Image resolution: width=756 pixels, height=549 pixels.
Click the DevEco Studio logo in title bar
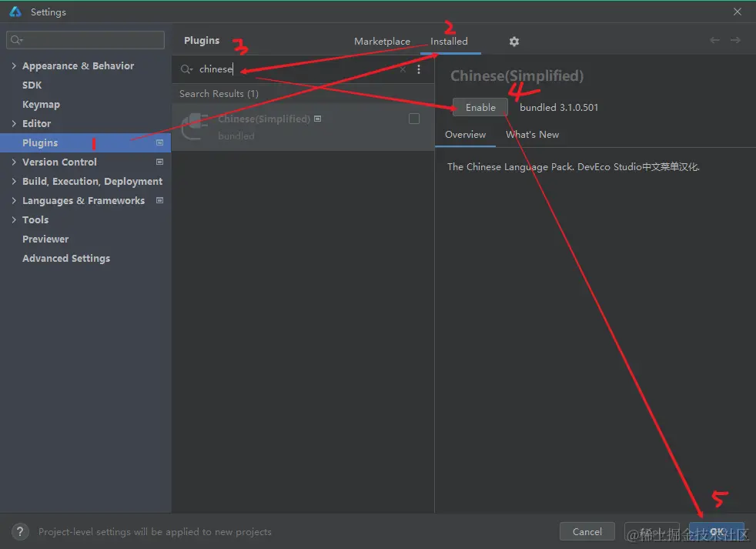(x=15, y=12)
